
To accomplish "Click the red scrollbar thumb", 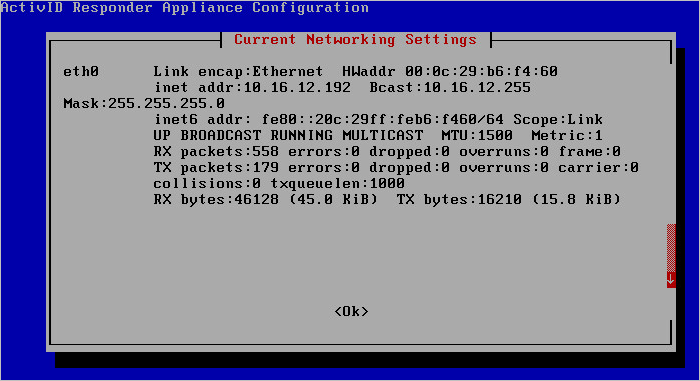I will click(x=671, y=248).
